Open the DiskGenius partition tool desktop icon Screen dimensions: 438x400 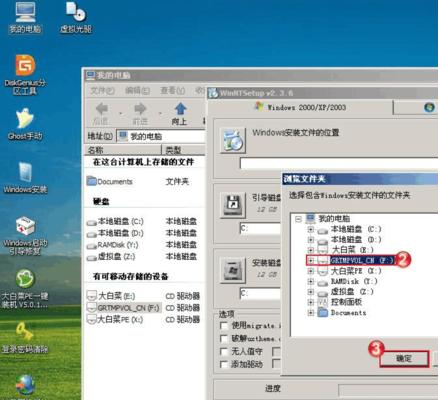click(x=25, y=66)
